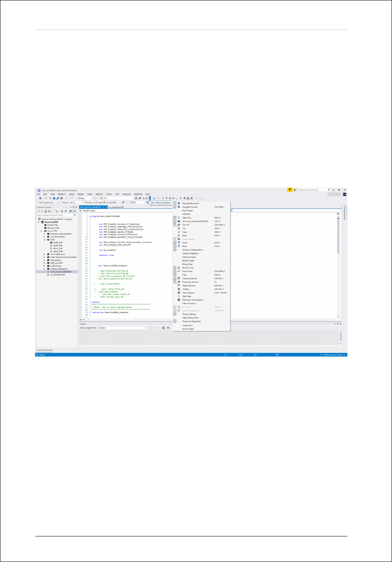Select my_examples.f90 in Solution Explorer
This screenshot has width=392, height=562.
(58, 275)
